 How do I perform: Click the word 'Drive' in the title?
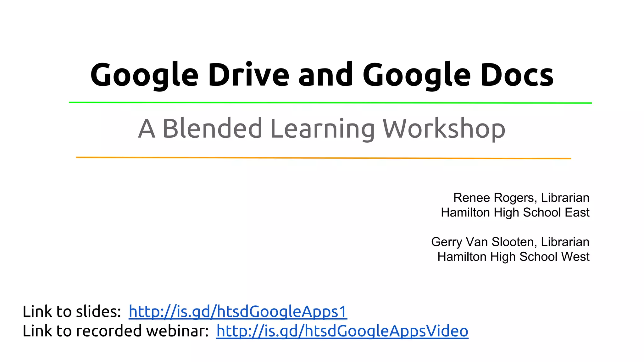(x=248, y=75)
